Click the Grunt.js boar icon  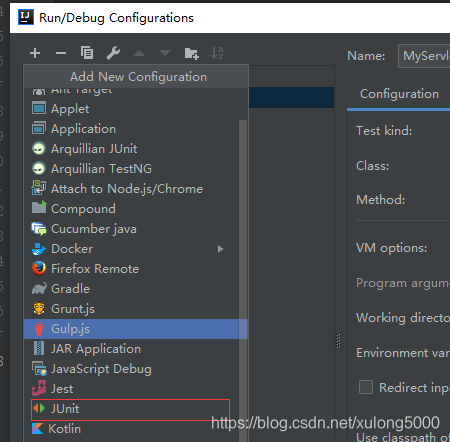[x=39, y=308]
